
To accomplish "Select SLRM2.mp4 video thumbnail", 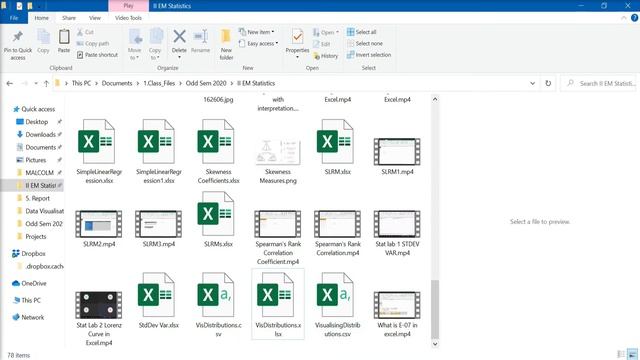I will click(99, 224).
